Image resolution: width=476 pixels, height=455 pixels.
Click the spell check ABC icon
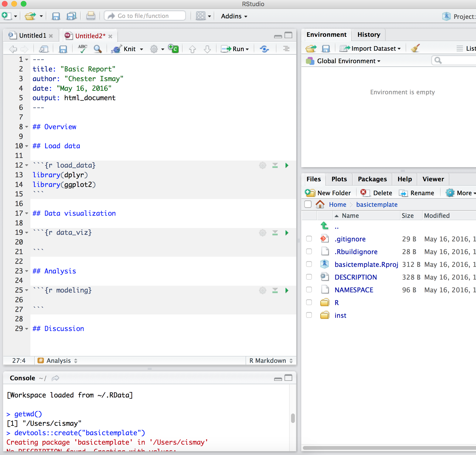point(82,49)
